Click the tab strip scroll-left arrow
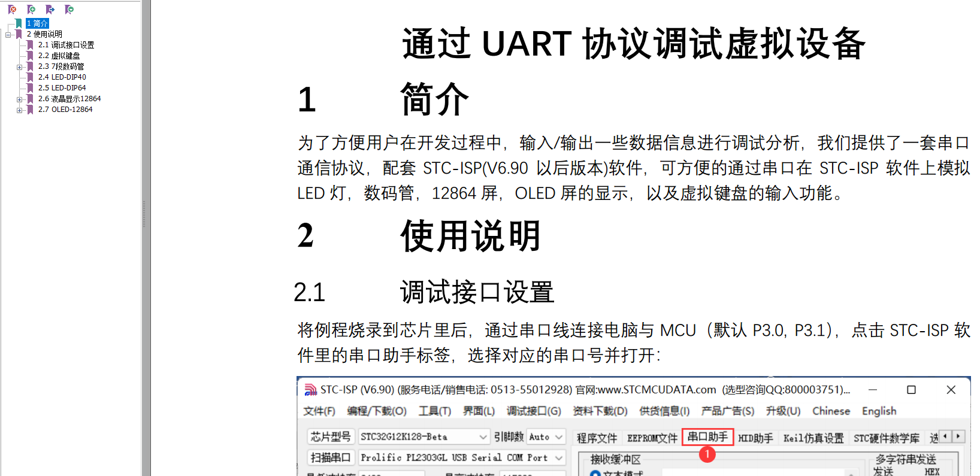The image size is (980, 476). pyautogui.click(x=946, y=436)
